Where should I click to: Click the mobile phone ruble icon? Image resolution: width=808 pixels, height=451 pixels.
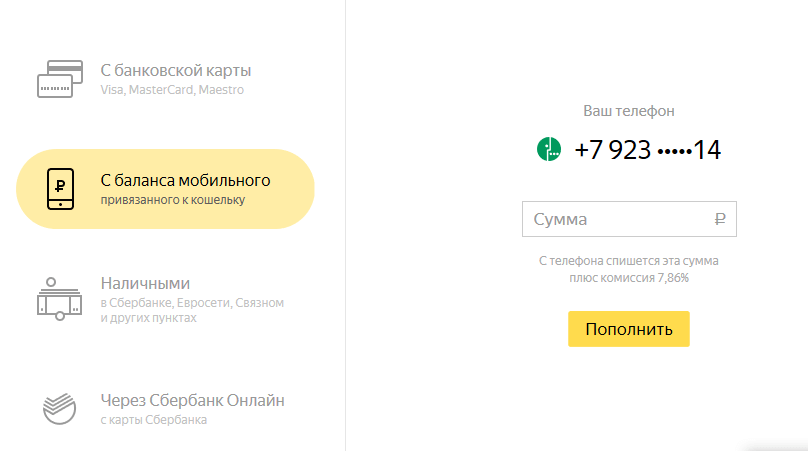(60, 189)
